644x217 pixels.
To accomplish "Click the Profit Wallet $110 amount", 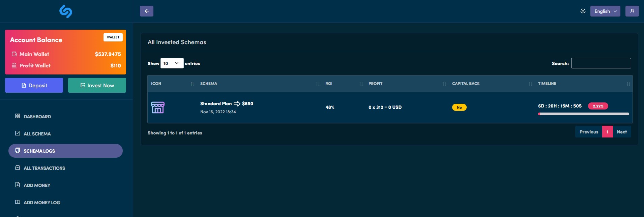I will pyautogui.click(x=116, y=66).
